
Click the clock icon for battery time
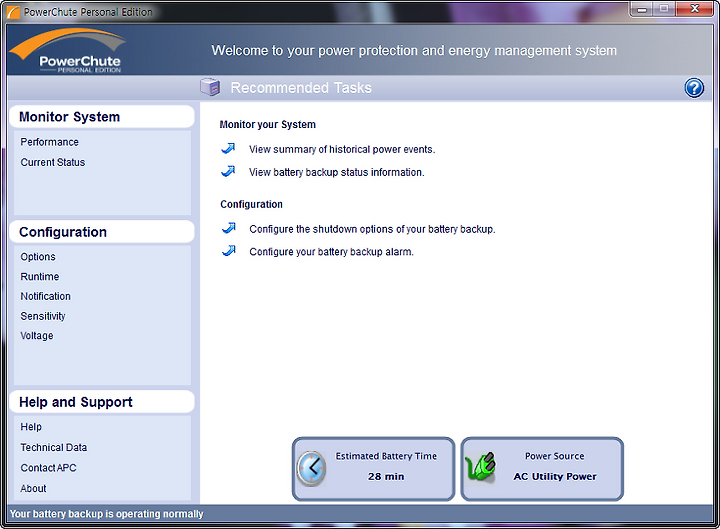pyautogui.click(x=311, y=468)
